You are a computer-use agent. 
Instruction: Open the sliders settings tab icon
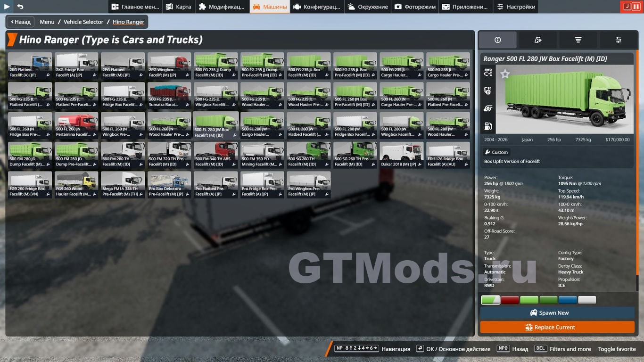[x=618, y=40]
